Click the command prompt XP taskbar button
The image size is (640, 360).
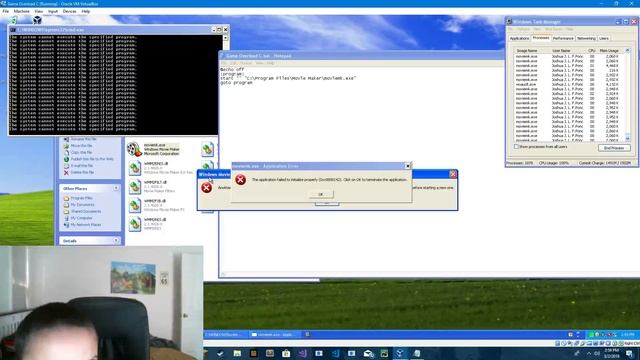tap(226, 335)
